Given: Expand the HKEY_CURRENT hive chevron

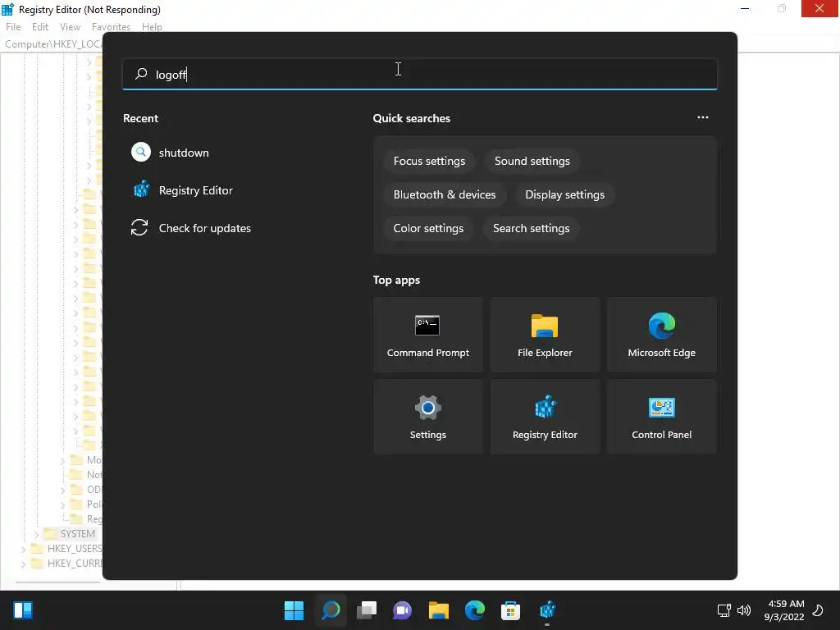Looking at the screenshot, I should point(24,564).
